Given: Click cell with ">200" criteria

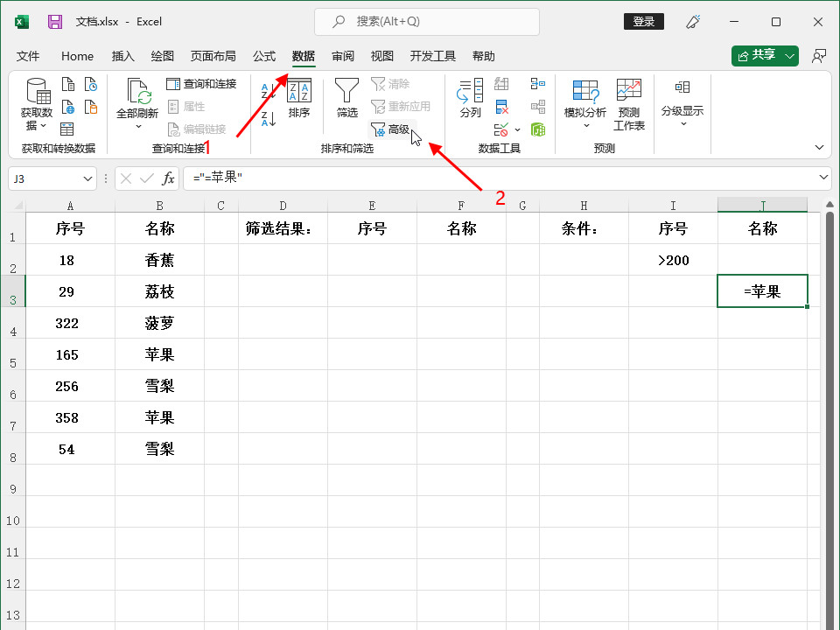Looking at the screenshot, I should [x=674, y=261].
